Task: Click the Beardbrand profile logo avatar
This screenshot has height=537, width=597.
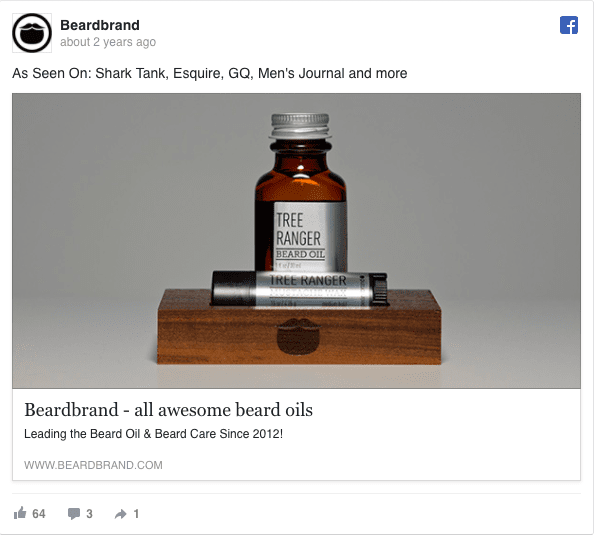Action: (32, 33)
